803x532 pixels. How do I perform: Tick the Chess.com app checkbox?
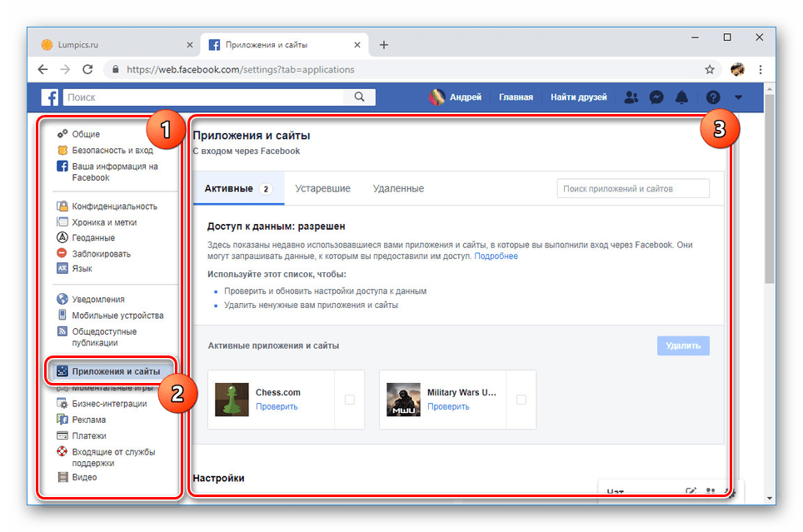pos(349,400)
